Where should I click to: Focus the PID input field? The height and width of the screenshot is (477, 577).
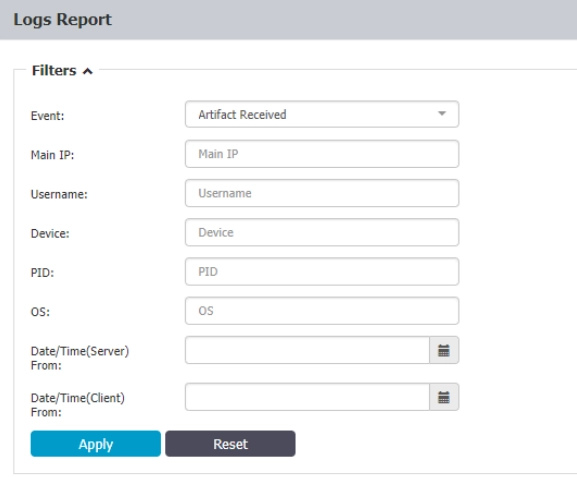coord(322,272)
